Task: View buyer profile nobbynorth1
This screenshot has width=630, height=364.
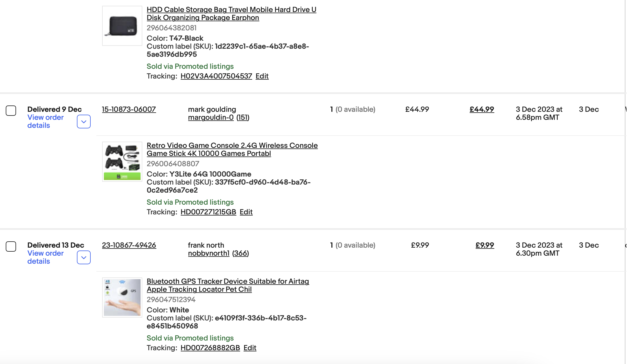Action: coord(209,253)
